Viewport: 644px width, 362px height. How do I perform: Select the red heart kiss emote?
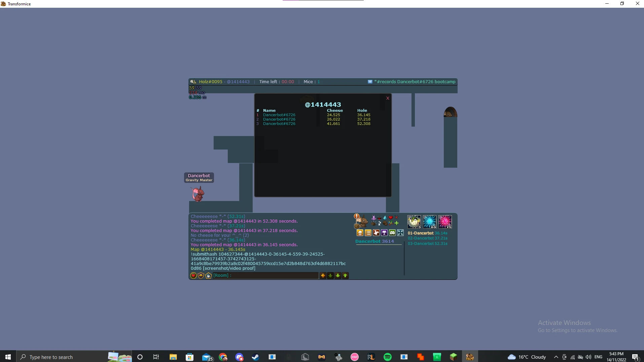391,218
